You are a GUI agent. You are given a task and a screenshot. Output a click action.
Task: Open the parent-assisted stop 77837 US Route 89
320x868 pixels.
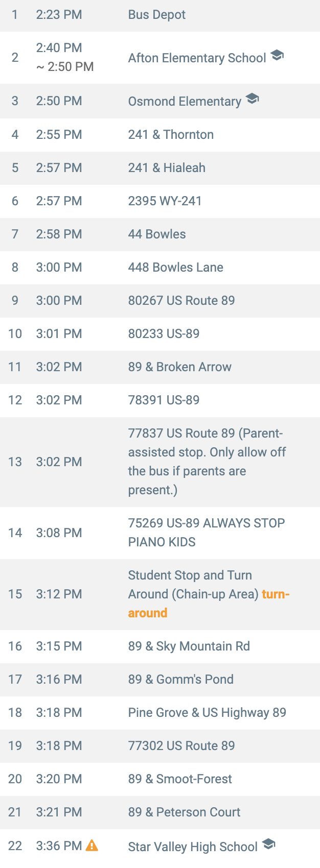[207, 462]
